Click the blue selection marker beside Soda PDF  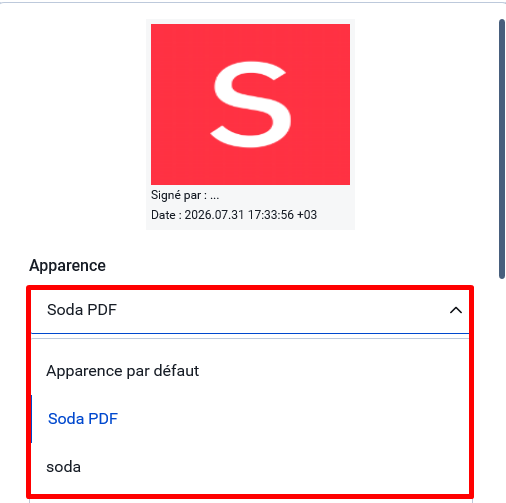31,419
